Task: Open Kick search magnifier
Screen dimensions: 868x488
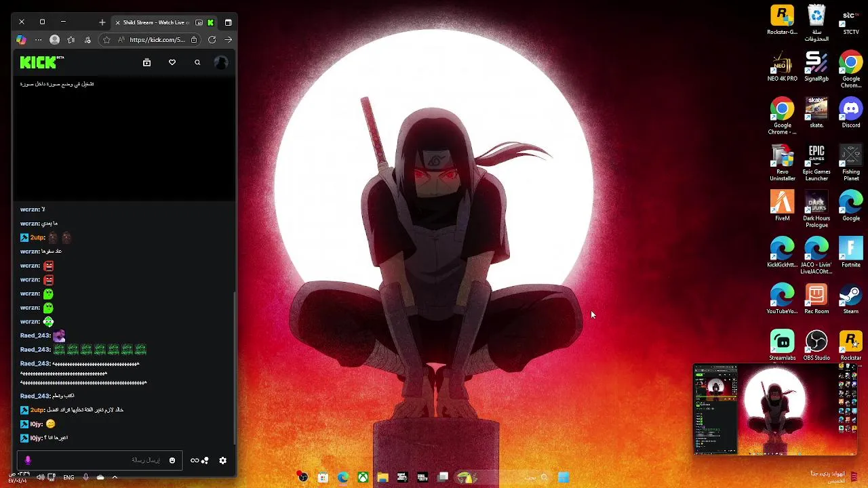Action: pos(197,62)
